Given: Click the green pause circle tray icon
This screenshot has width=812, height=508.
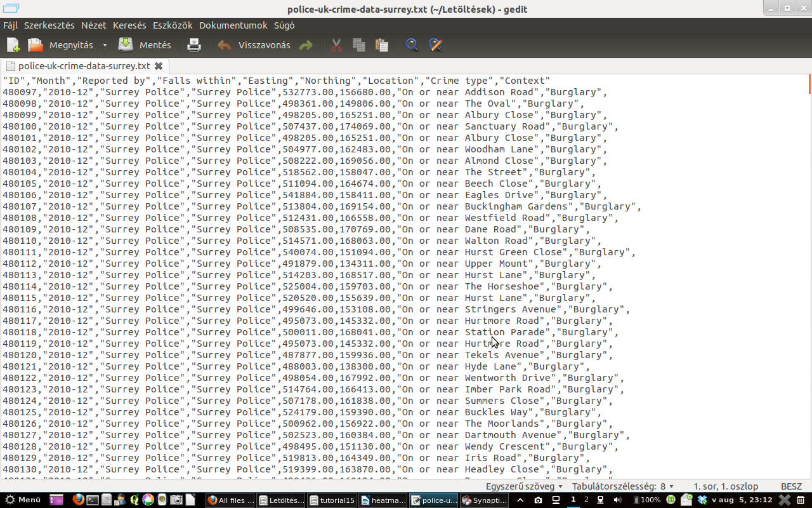Looking at the screenshot, I should 671,500.
